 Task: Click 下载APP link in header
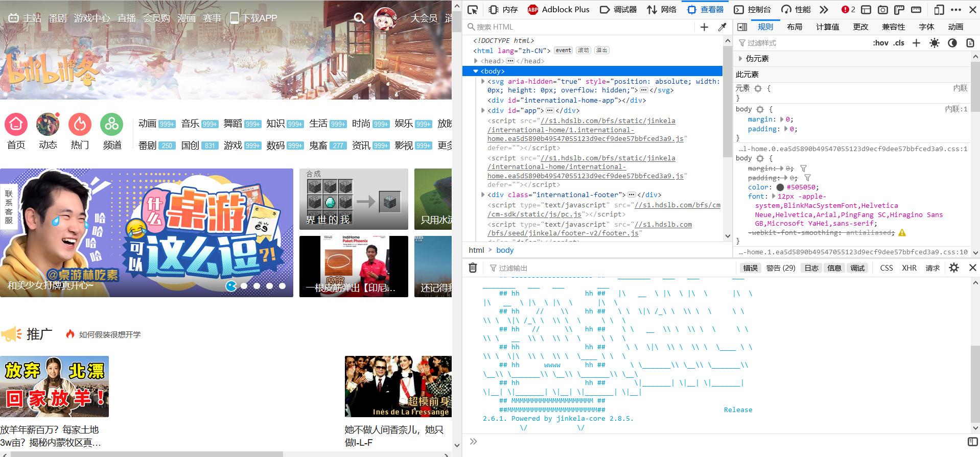click(253, 18)
